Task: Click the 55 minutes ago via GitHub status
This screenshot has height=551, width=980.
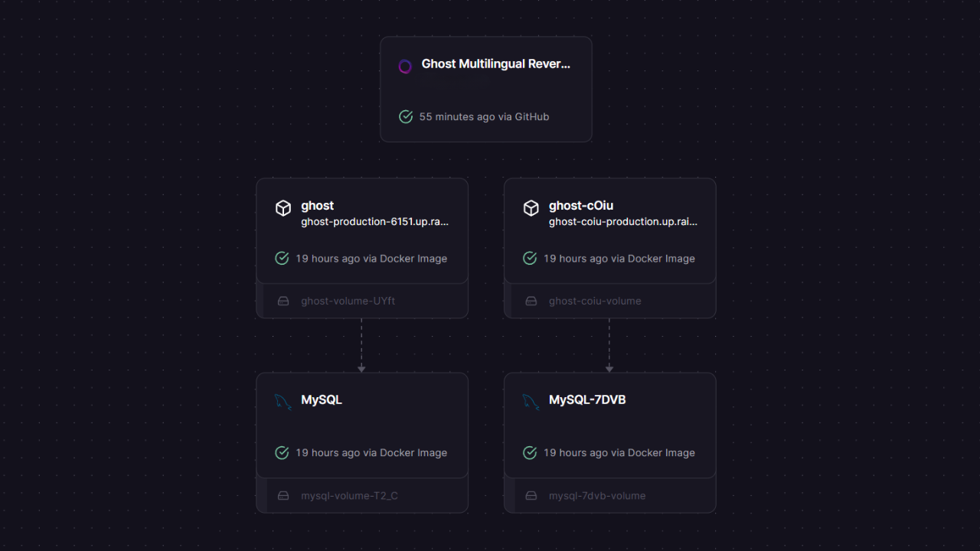Action: tap(484, 116)
